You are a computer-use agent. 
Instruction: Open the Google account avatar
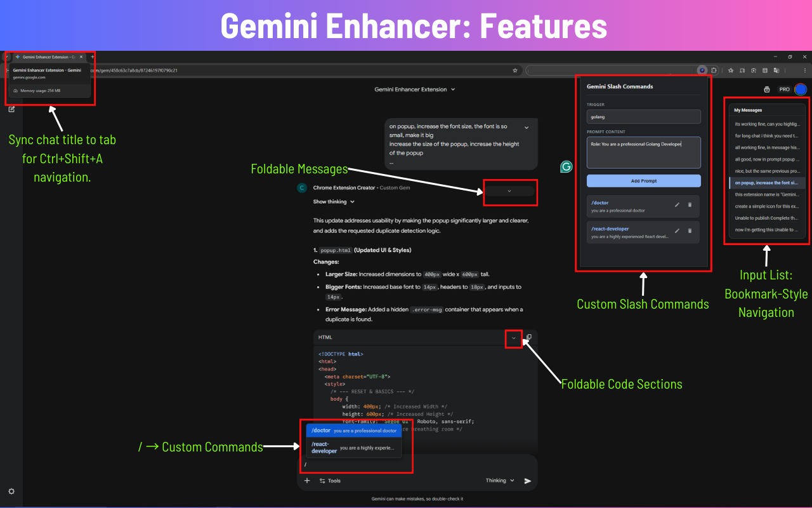[x=801, y=90]
